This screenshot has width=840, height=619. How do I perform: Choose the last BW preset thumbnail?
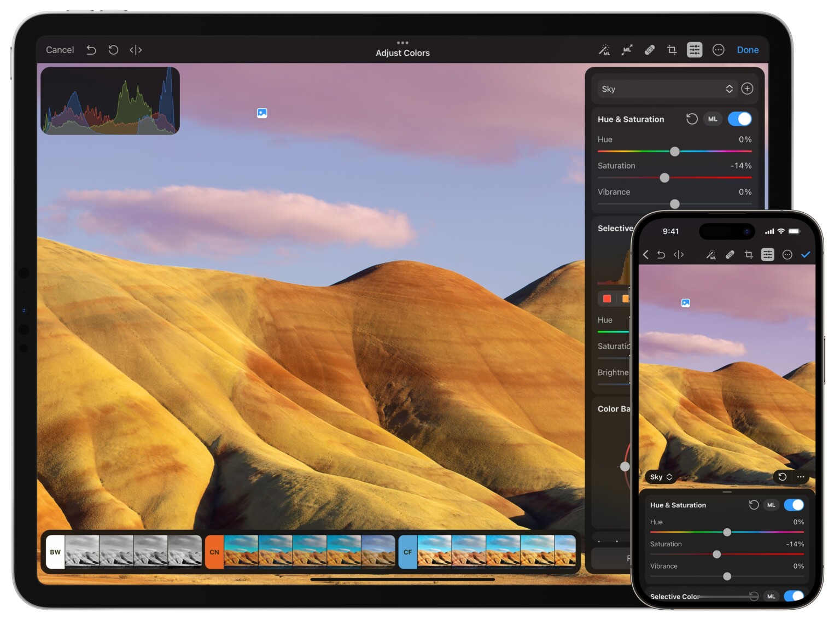pyautogui.click(x=185, y=552)
